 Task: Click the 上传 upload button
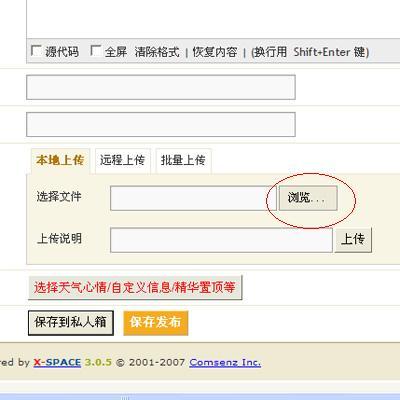tap(353, 240)
